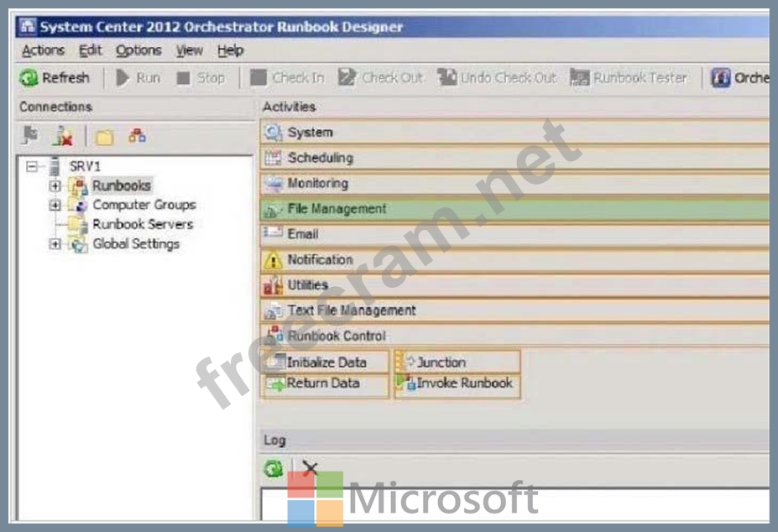The width and height of the screenshot is (778, 532).
Task: Click the Undo Check Out label
Action: click(x=509, y=78)
